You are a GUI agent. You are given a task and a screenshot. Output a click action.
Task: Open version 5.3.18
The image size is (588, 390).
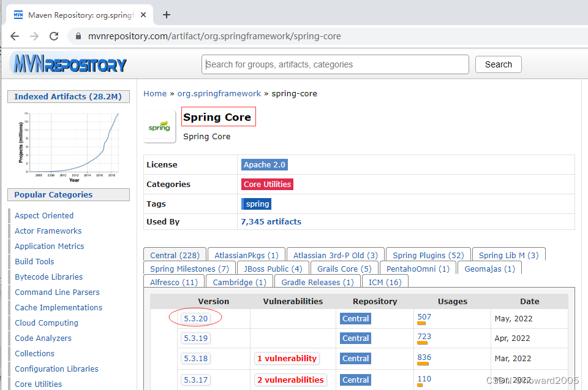(x=196, y=359)
